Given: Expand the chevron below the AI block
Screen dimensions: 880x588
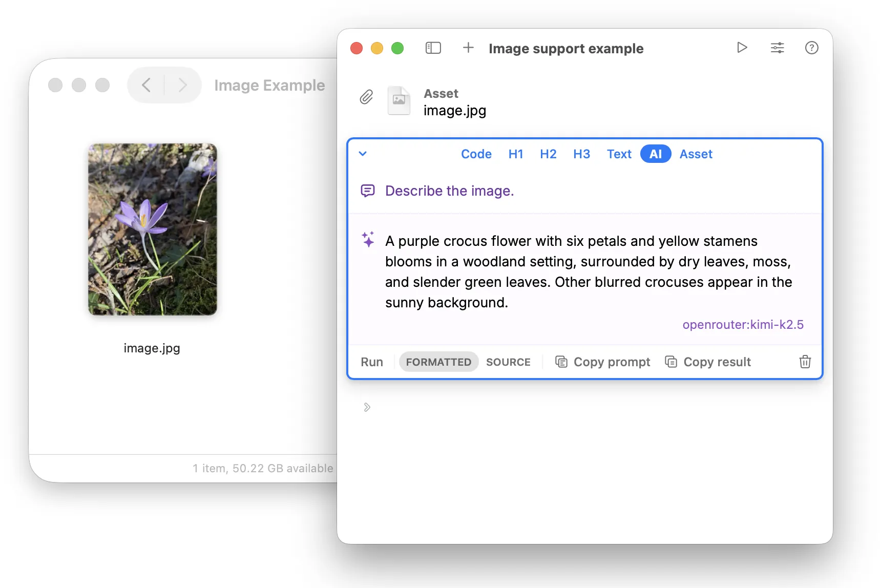Looking at the screenshot, I should click(367, 407).
